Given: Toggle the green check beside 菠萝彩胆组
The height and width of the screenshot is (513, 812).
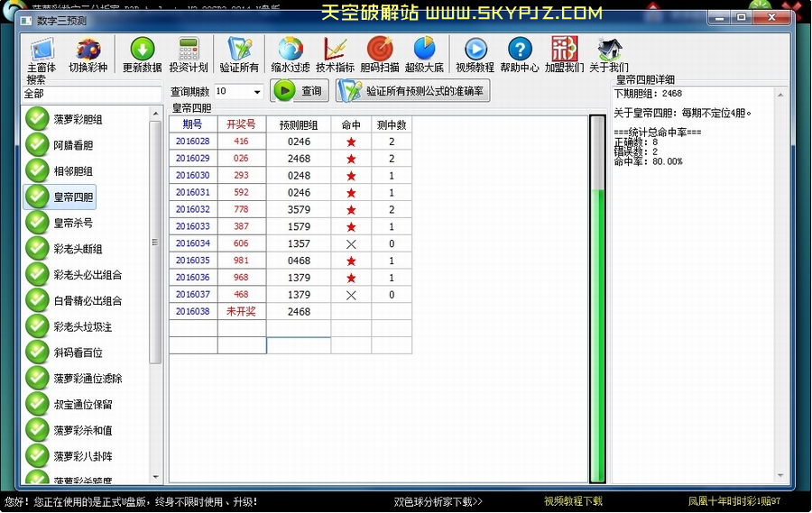Looking at the screenshot, I should (37, 119).
